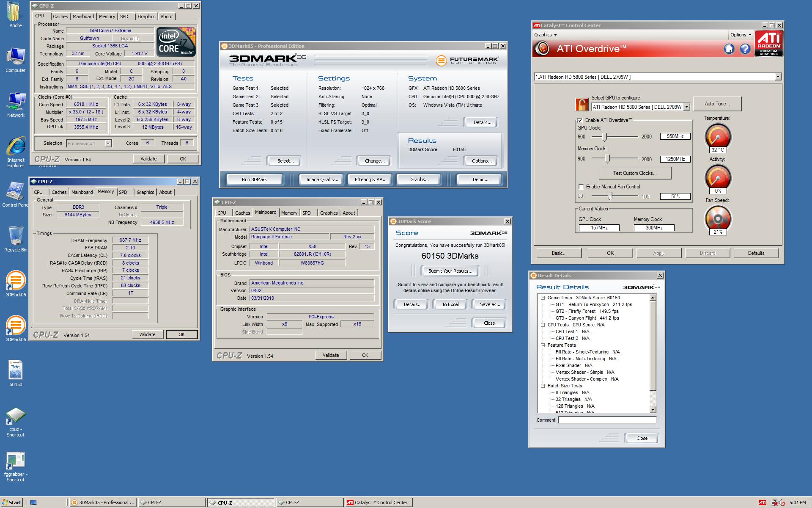The width and height of the screenshot is (812, 508).
Task: Select Graphics tab in mainboard CPU-Z window
Action: click(329, 213)
